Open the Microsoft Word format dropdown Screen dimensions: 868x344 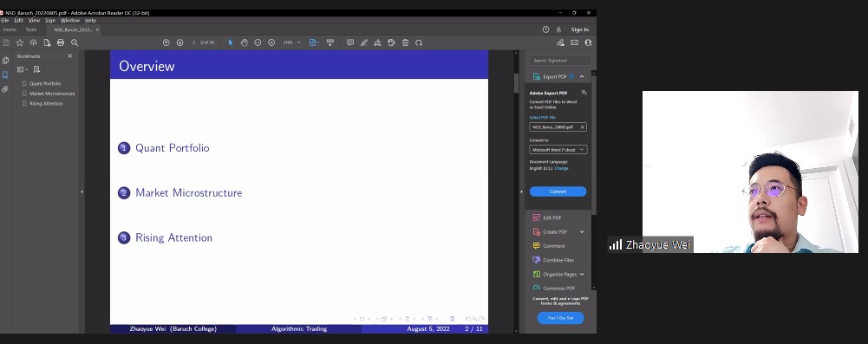tap(558, 149)
